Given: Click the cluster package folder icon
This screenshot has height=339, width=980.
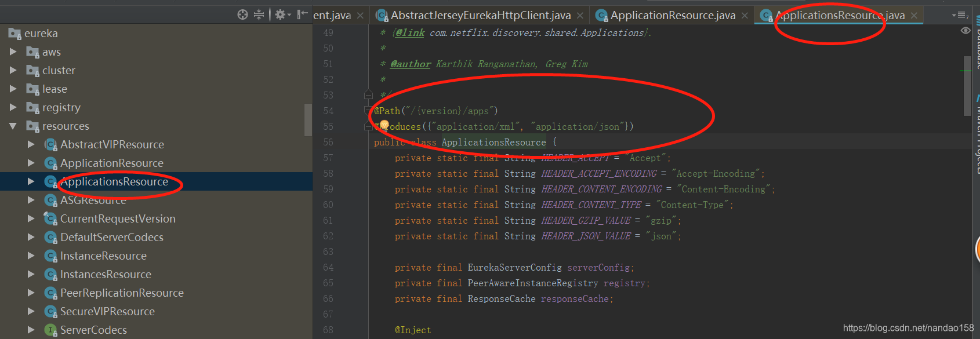Looking at the screenshot, I should pos(32,71).
